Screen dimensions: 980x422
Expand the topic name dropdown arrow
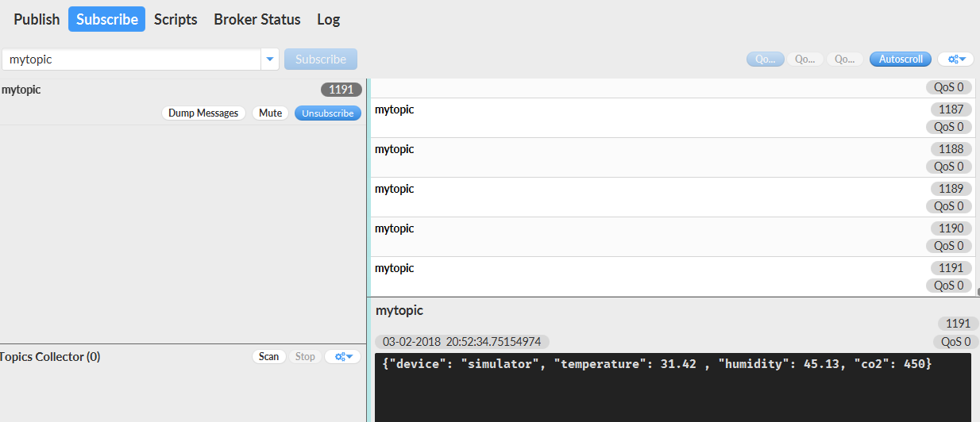[x=270, y=59]
